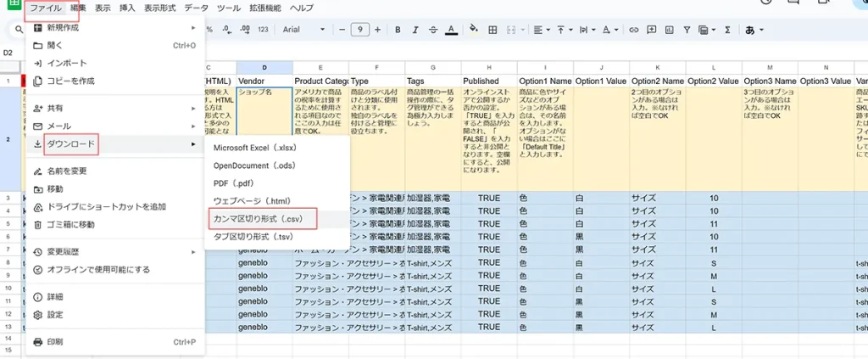
Task: Open the 表示 menu
Action: click(103, 8)
